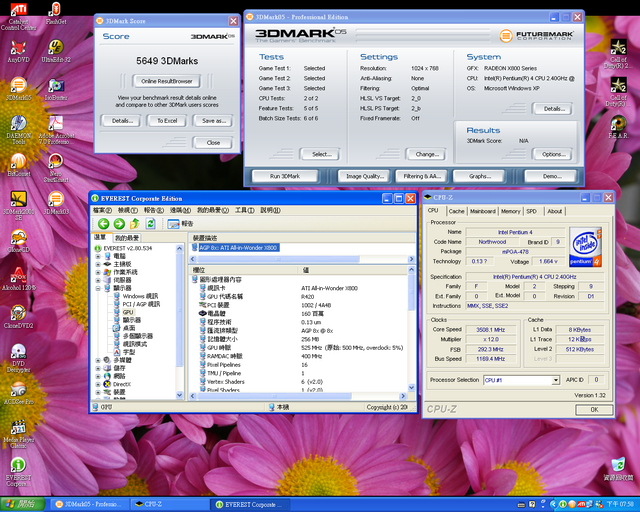Launch the 3DMark03 desktop icon

point(56,203)
